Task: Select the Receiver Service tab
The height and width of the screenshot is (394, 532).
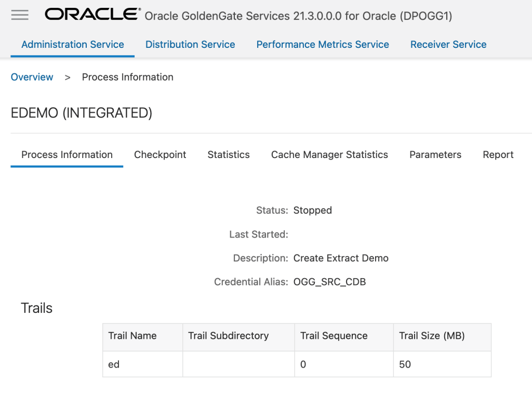Action: click(x=448, y=45)
